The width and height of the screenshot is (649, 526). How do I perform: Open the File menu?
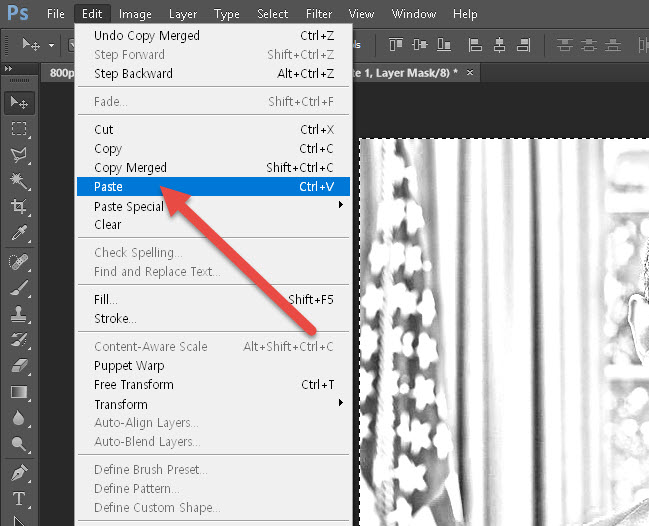(55, 14)
